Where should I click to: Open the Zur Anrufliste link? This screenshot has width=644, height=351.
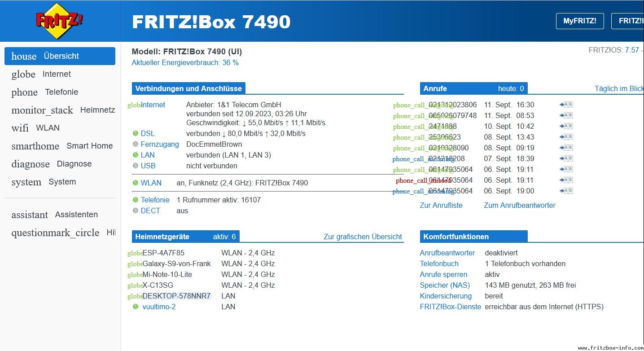pyautogui.click(x=441, y=205)
